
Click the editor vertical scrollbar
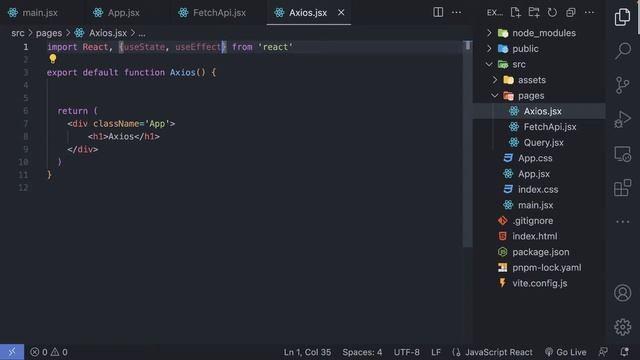click(468, 143)
